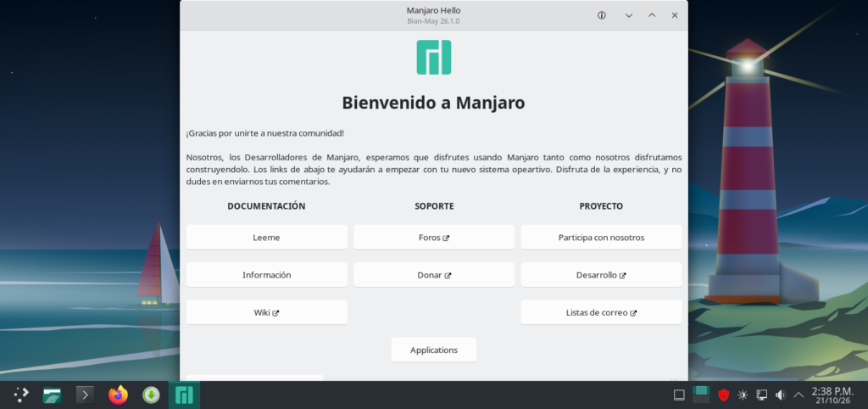Click the SOPORTE heading
Screen dimensions: 868x409
434,206
